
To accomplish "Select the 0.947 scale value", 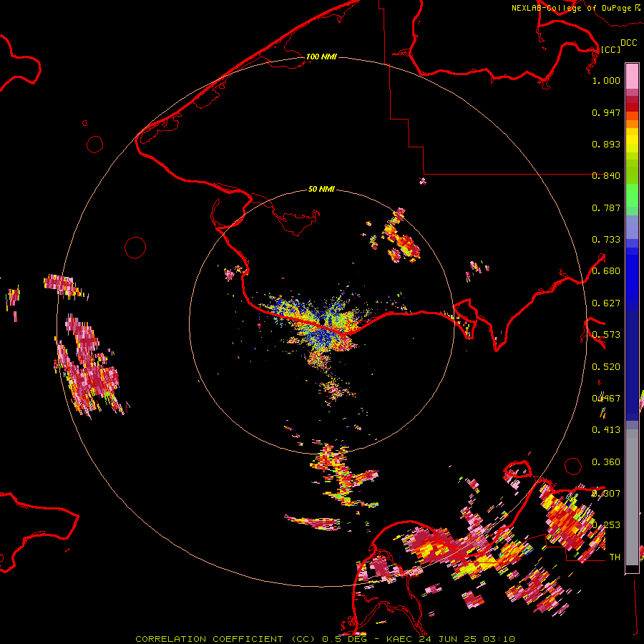I will [x=606, y=112].
